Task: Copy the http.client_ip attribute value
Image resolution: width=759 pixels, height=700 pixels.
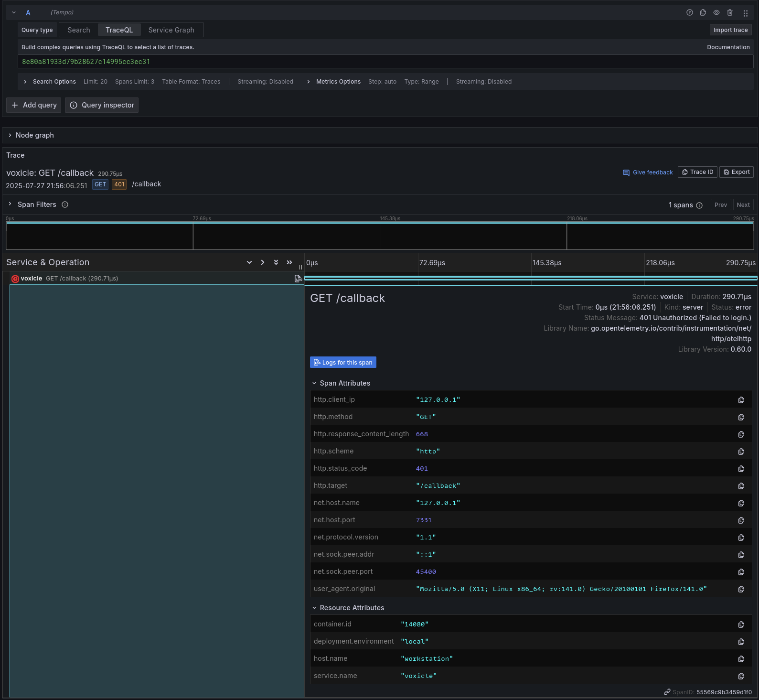Action: 741,400
